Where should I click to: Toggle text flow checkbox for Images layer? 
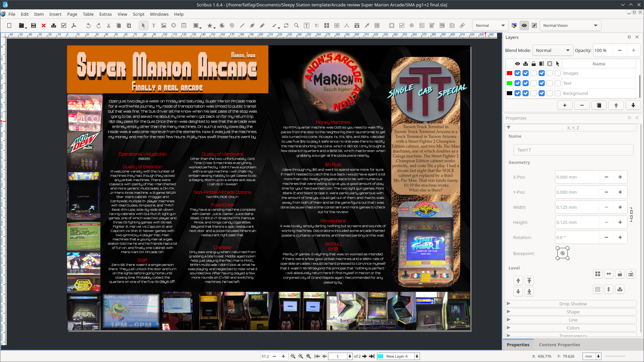(542, 73)
